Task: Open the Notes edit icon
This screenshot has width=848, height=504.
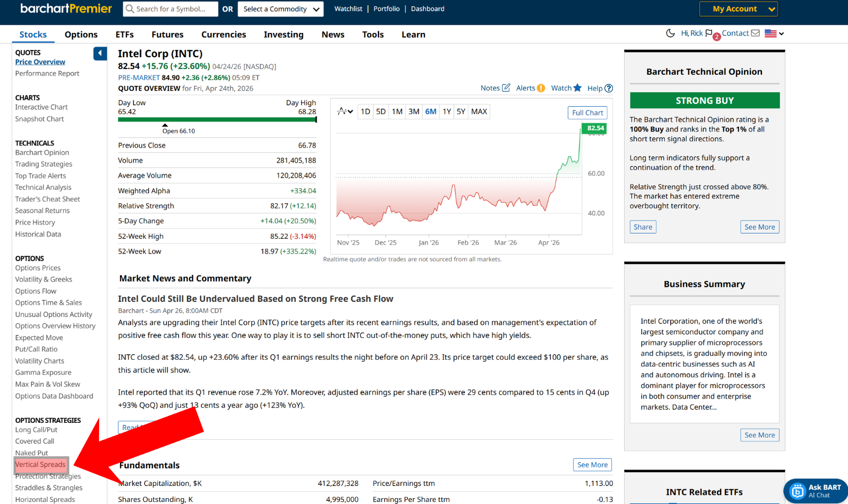Action: [x=506, y=88]
